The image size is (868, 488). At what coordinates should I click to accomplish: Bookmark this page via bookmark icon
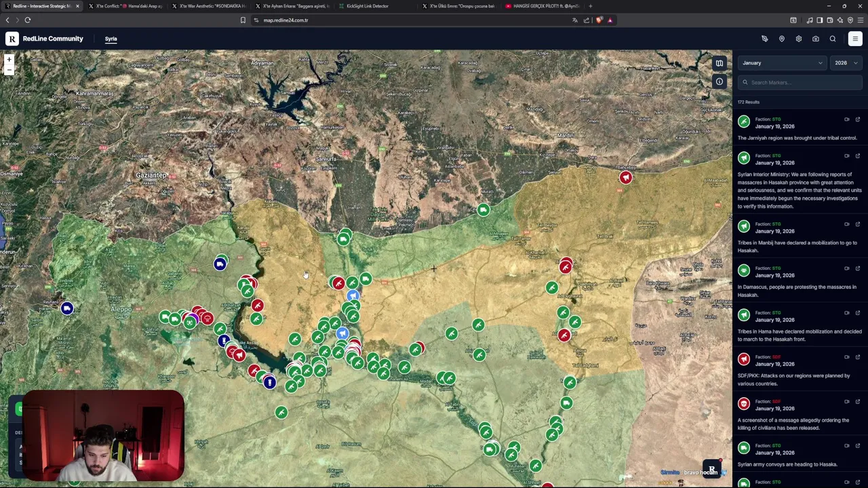[x=243, y=20]
